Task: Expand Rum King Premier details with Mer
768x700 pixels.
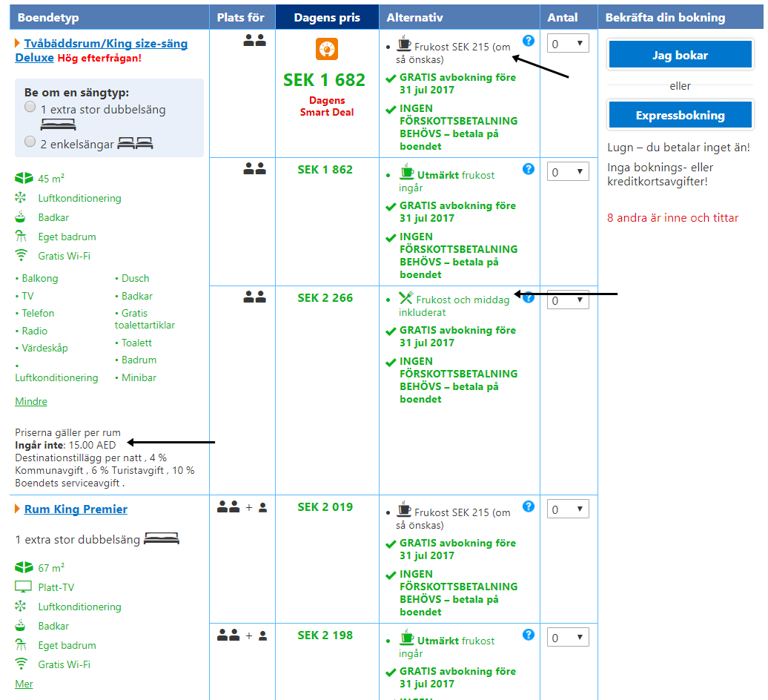Action: tap(24, 684)
